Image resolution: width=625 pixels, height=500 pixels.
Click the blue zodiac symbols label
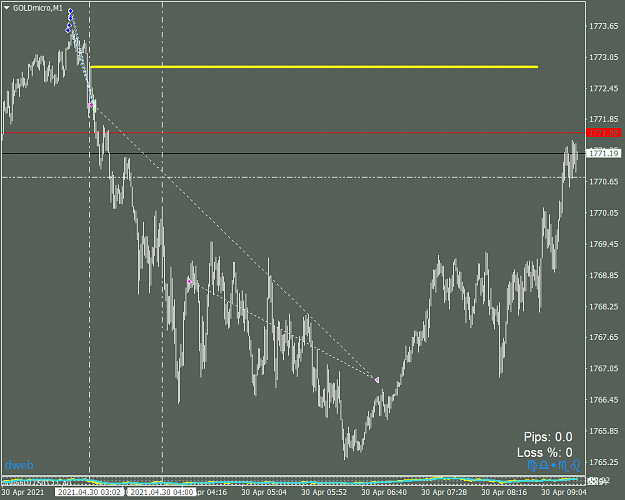[554, 465]
